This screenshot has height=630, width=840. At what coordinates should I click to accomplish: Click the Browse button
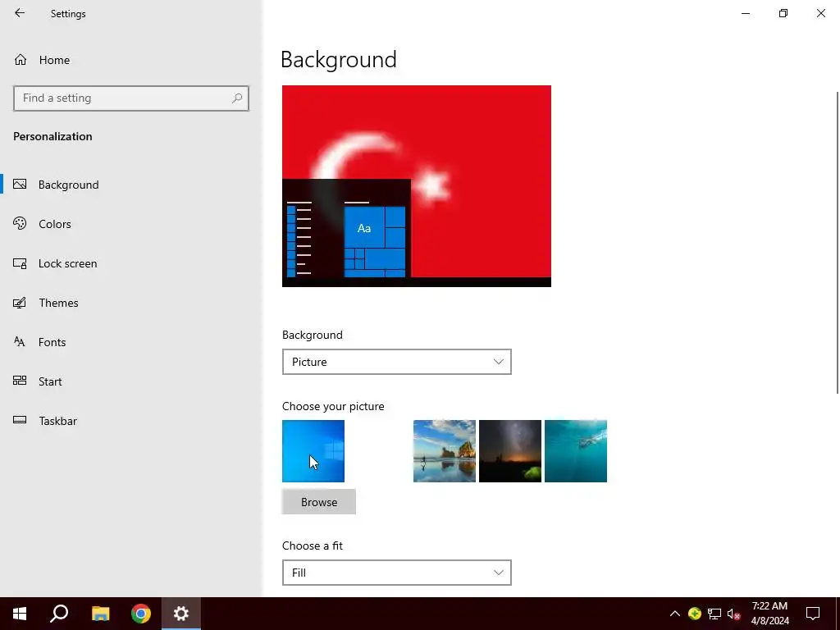click(x=319, y=502)
